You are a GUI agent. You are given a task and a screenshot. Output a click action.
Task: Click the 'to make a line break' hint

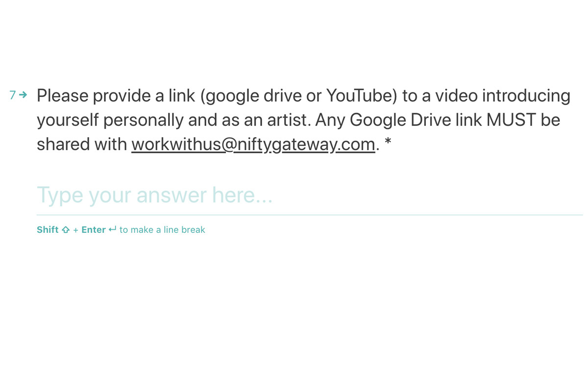[162, 230]
